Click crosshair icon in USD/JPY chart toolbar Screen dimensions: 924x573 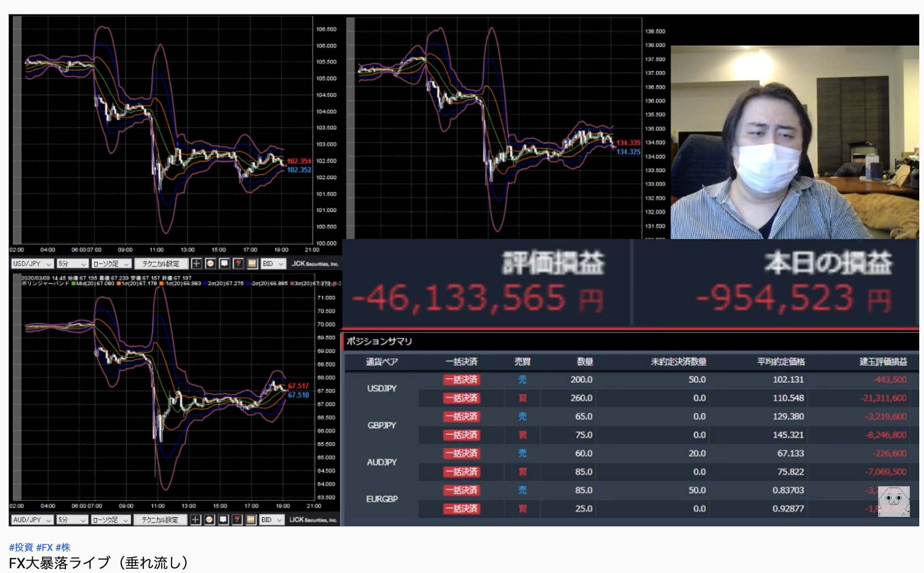click(x=196, y=264)
